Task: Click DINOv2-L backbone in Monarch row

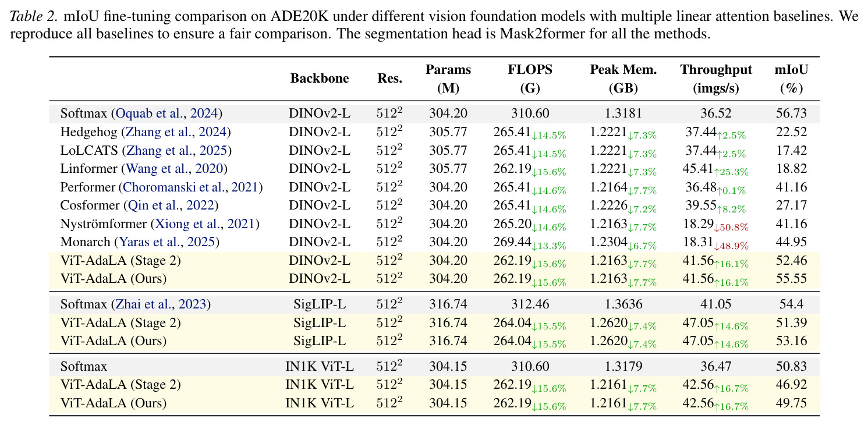Action: coord(320,242)
